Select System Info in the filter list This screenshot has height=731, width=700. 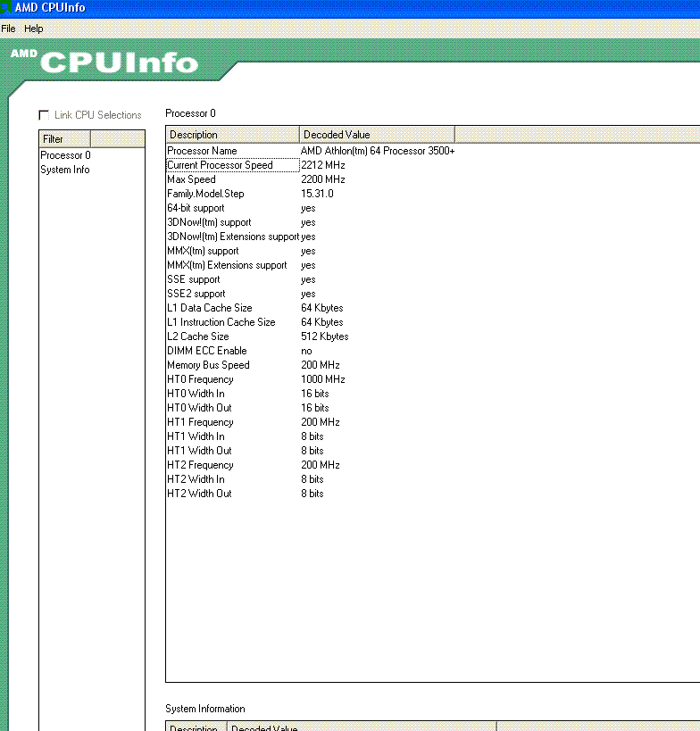[65, 170]
